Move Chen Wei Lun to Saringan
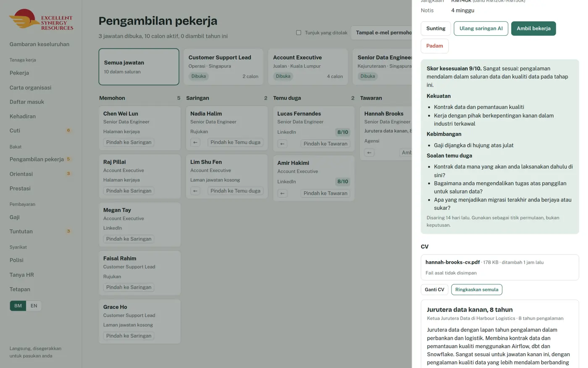Screen dimensions: 588x368 tap(129, 143)
